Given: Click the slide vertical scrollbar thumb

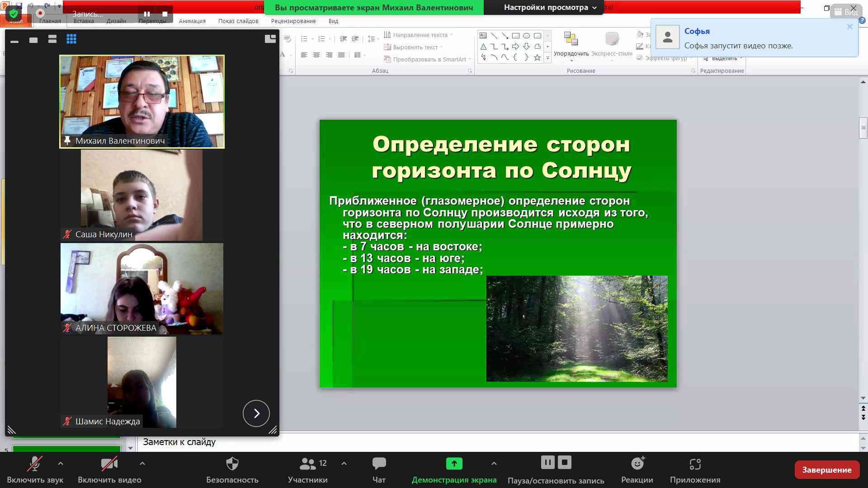Looking at the screenshot, I should pyautogui.click(x=863, y=128).
